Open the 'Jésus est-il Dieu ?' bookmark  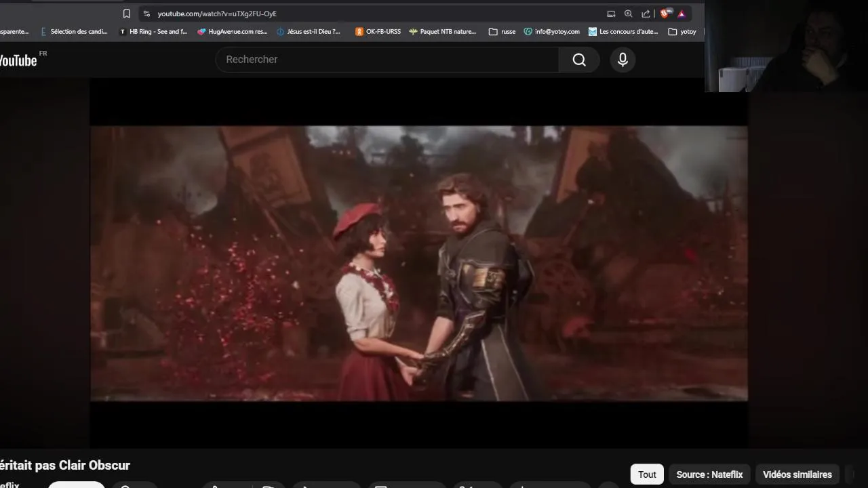309,31
